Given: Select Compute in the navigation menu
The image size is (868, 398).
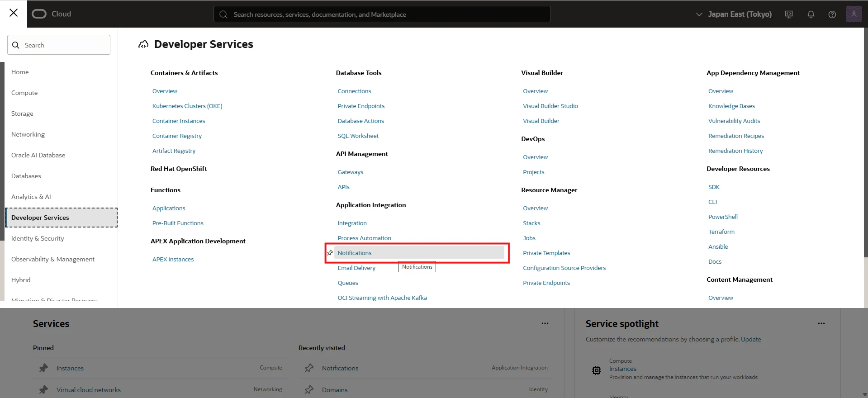Looking at the screenshot, I should tap(24, 93).
